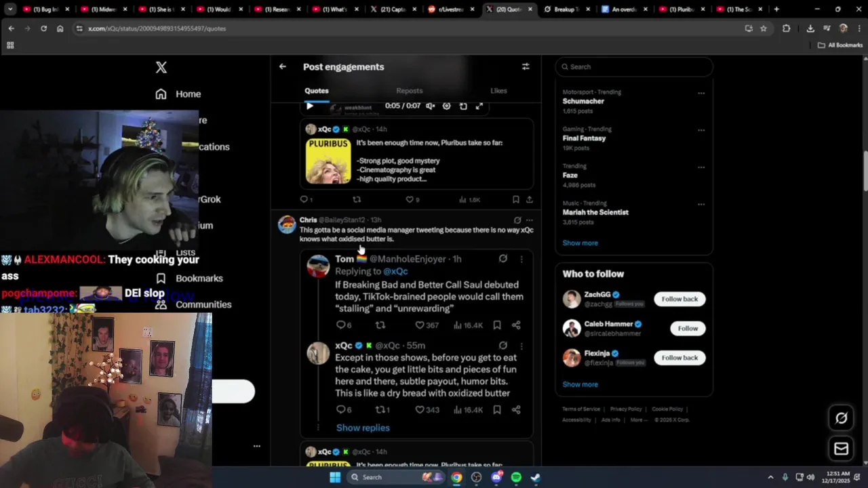Like xQc's reply with 343 likes
The width and height of the screenshot is (868, 488).
tap(427, 410)
